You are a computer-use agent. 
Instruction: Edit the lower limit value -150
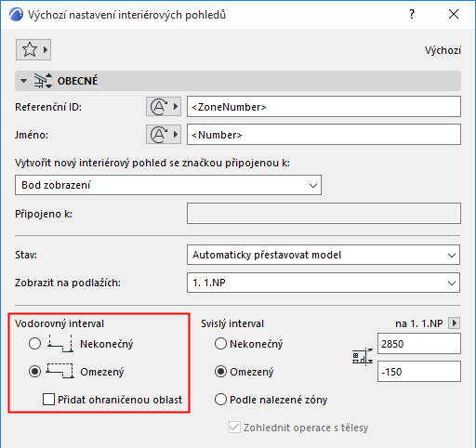pyautogui.click(x=419, y=372)
